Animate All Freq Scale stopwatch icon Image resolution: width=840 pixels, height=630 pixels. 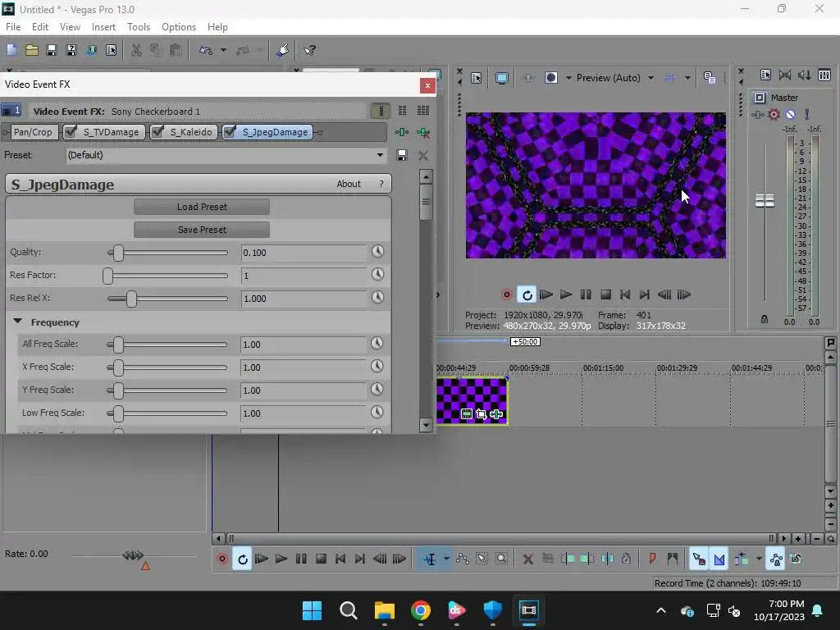377,344
